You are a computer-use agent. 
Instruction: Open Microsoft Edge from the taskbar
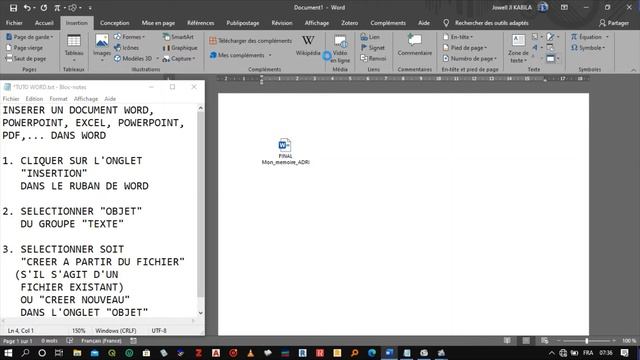372,353
